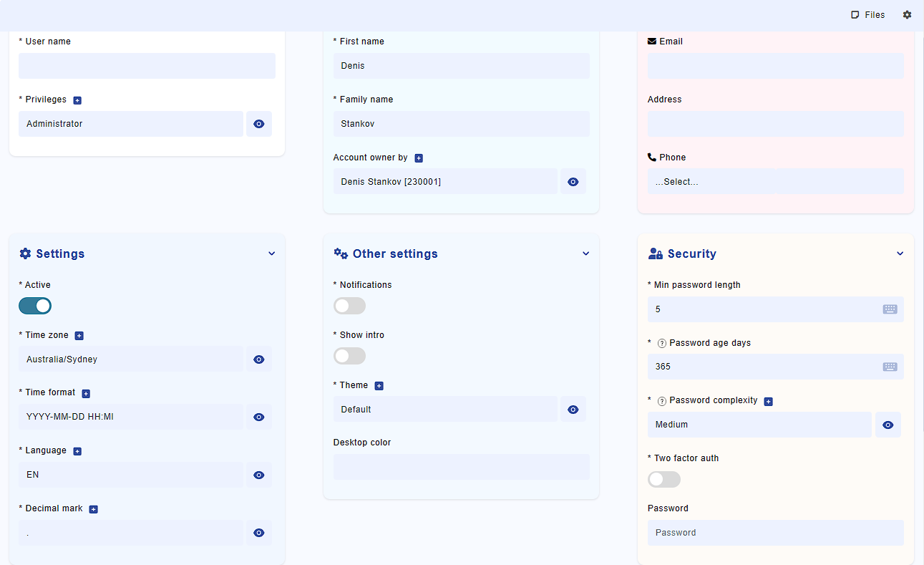
Task: Open the Phone ...Select... dropdown
Action: pyautogui.click(x=711, y=182)
